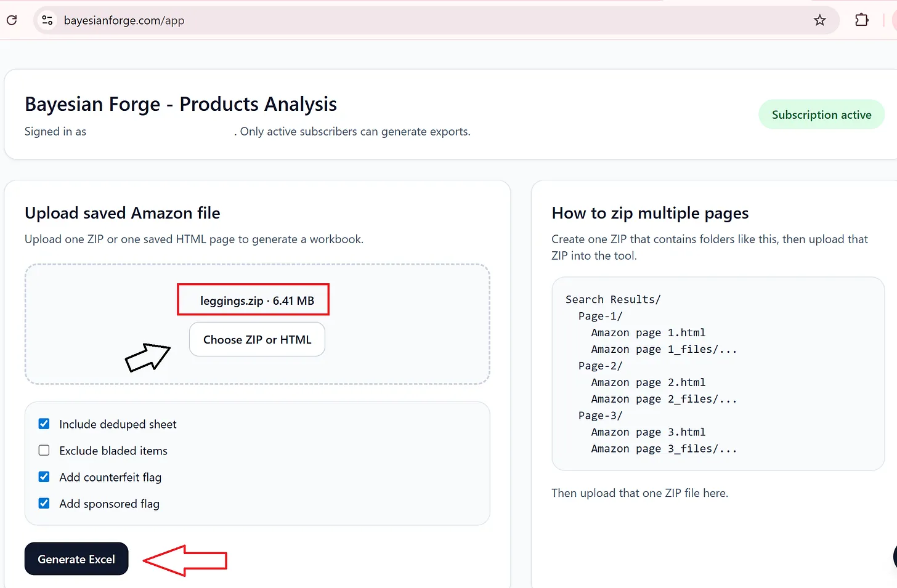Open the dark floating widget at bottom-right edge
Screen dimensions: 897x588
click(894, 557)
